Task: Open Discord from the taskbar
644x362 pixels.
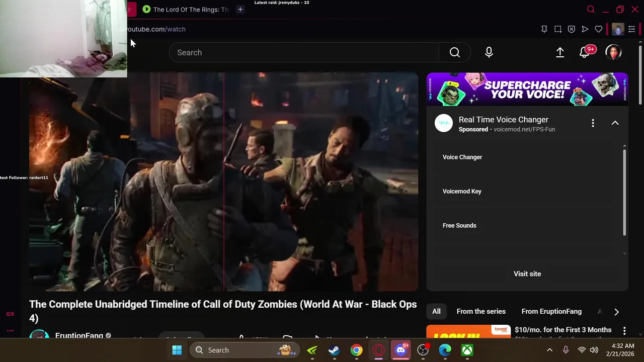Action: pos(401,350)
